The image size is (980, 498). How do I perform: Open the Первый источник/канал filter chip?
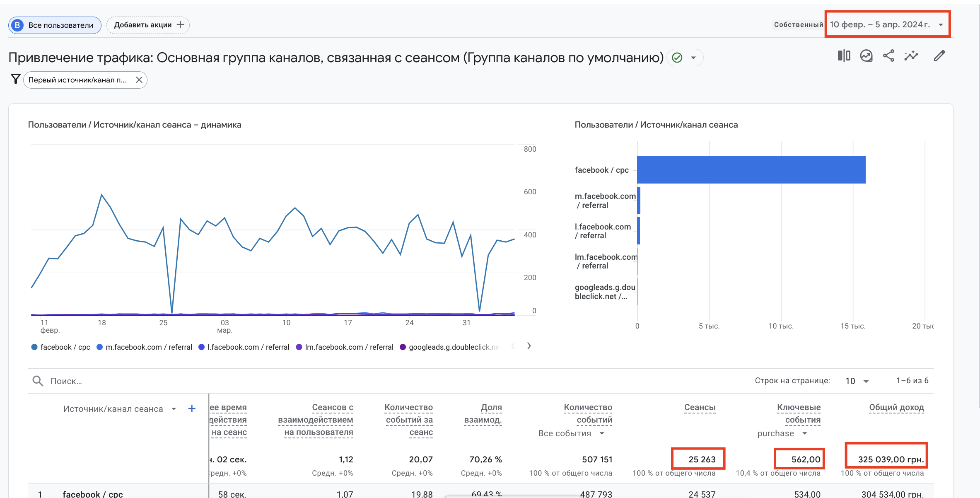[77, 80]
